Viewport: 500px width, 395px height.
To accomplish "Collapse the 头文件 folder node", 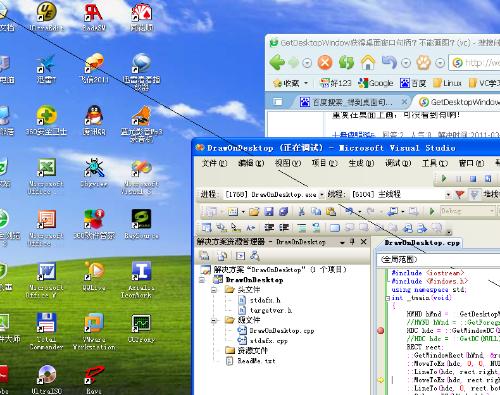I will 214,290.
